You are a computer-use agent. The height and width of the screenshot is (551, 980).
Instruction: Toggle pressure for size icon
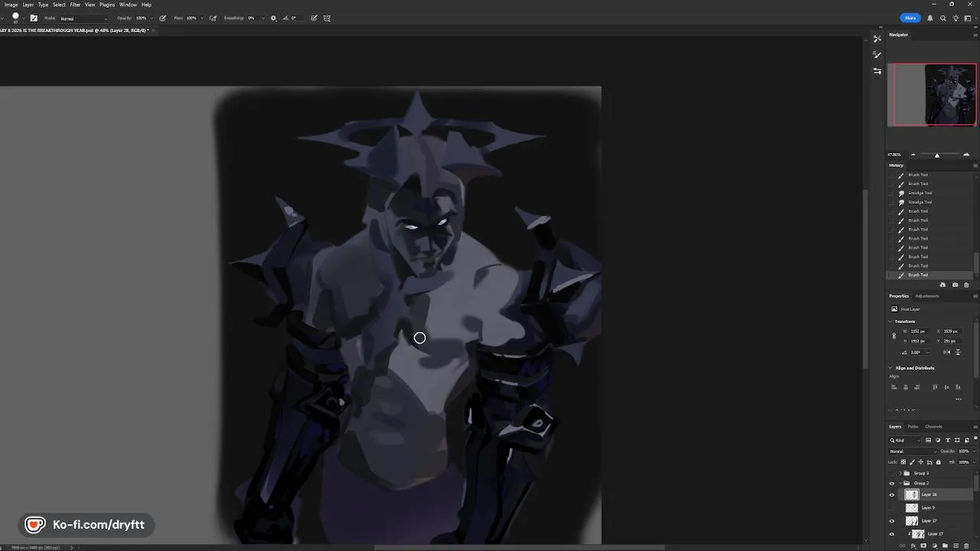[314, 18]
